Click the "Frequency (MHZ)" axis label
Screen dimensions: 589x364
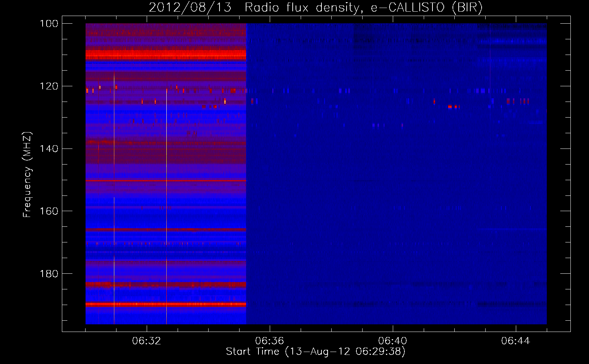[x=27, y=175]
